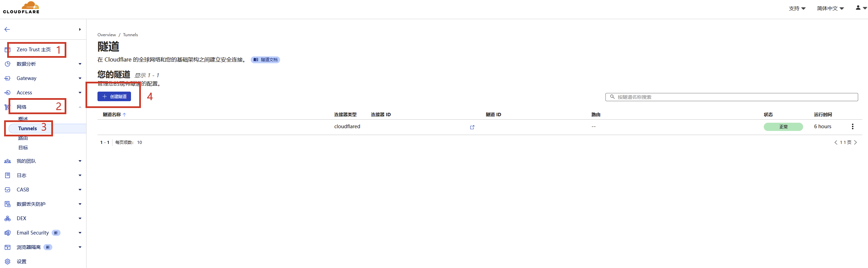This screenshot has width=868, height=268.
Task: Click the external link icon in tunnel row
Action: click(x=472, y=127)
